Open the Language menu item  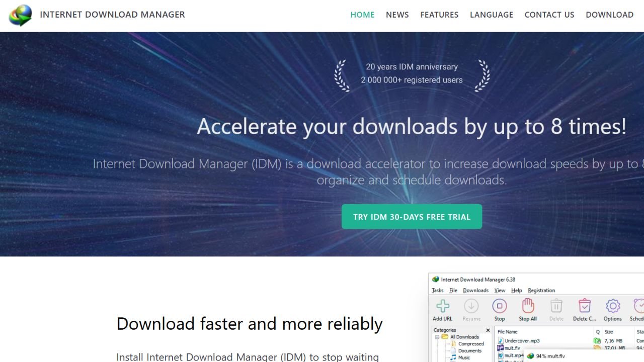point(492,15)
